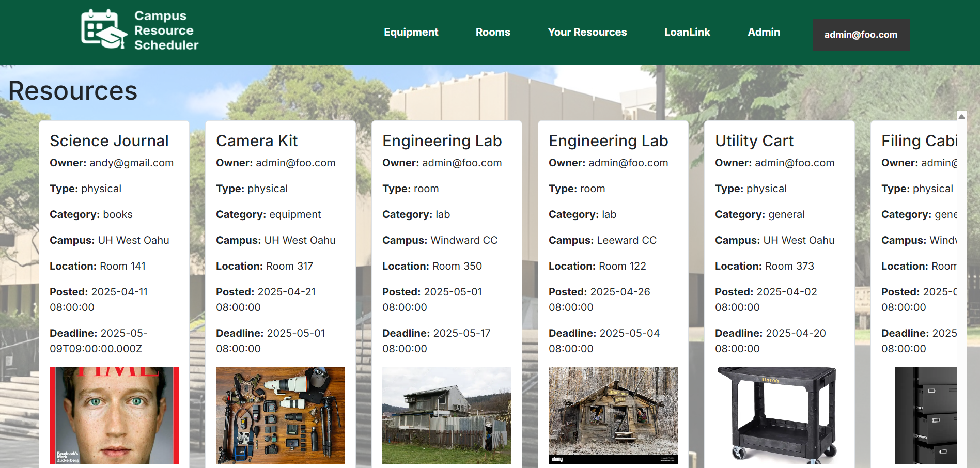The width and height of the screenshot is (980, 468).
Task: Click the Science Journal card title
Action: coord(109,141)
